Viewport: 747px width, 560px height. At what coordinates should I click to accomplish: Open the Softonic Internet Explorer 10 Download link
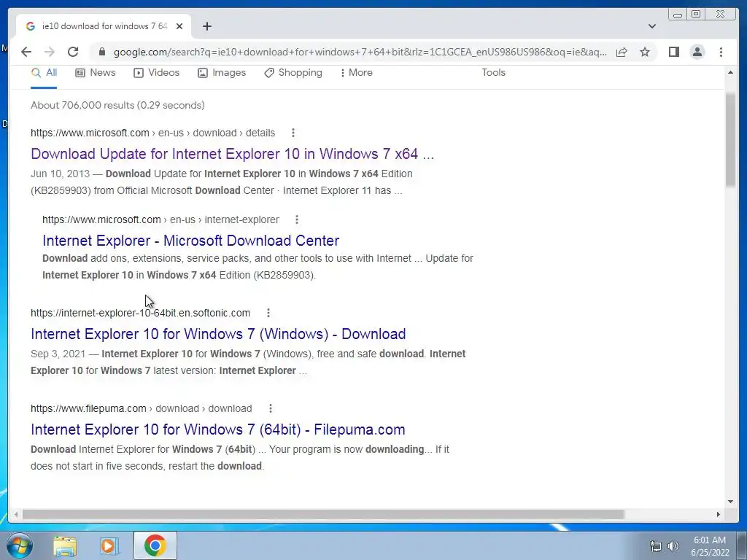[x=218, y=334]
